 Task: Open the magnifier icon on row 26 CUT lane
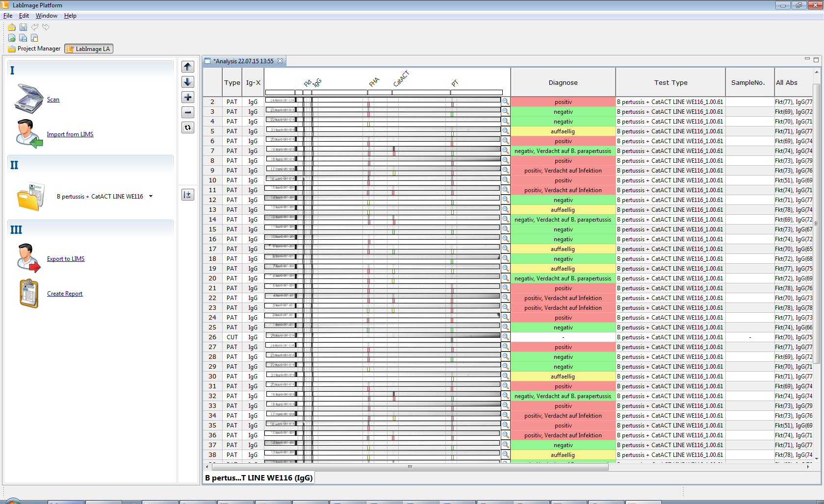(506, 336)
